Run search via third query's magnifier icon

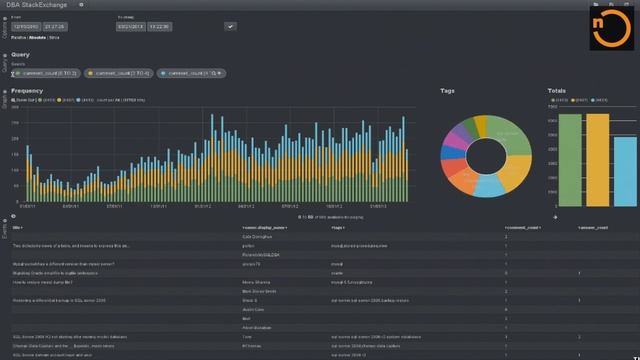click(213, 73)
